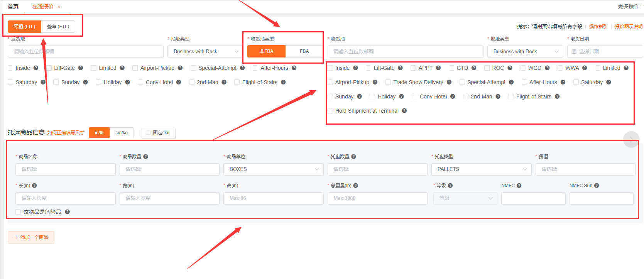Viewport: 644px width, 279px height.
Task: Click help icon next to Hold Shipment at Terminal
Action: click(404, 111)
